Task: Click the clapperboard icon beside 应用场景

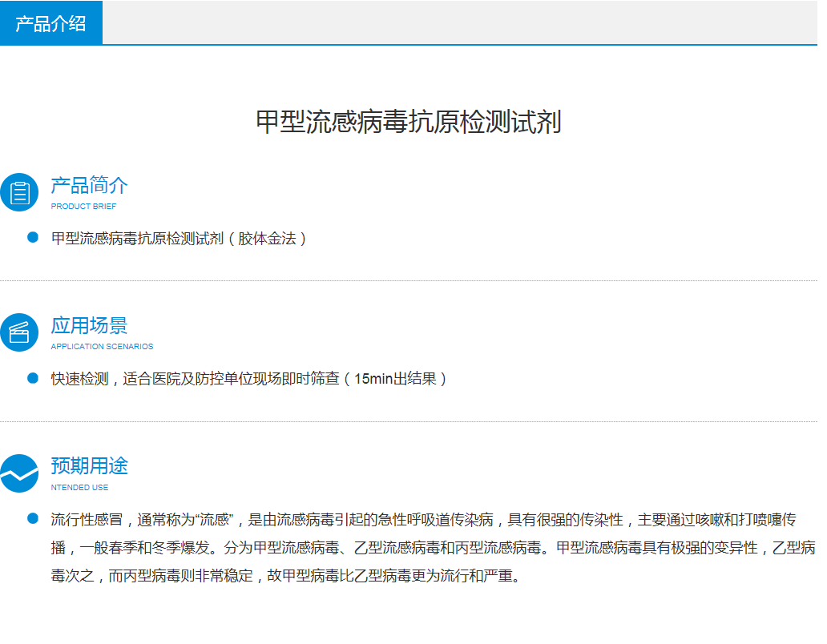Action: 19,332
